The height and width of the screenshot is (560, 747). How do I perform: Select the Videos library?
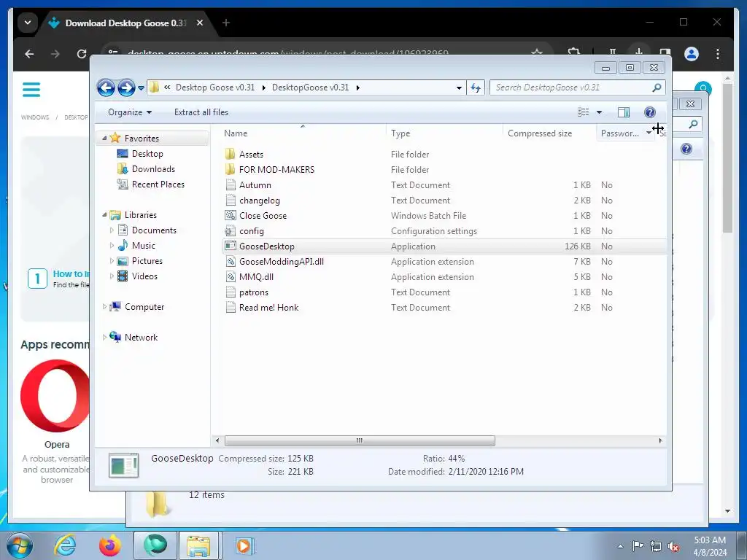click(x=144, y=276)
